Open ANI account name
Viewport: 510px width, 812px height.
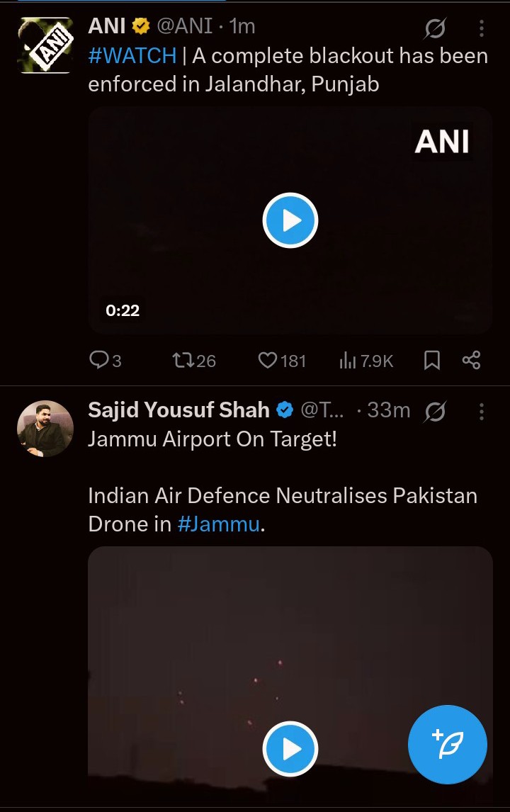[x=106, y=27]
